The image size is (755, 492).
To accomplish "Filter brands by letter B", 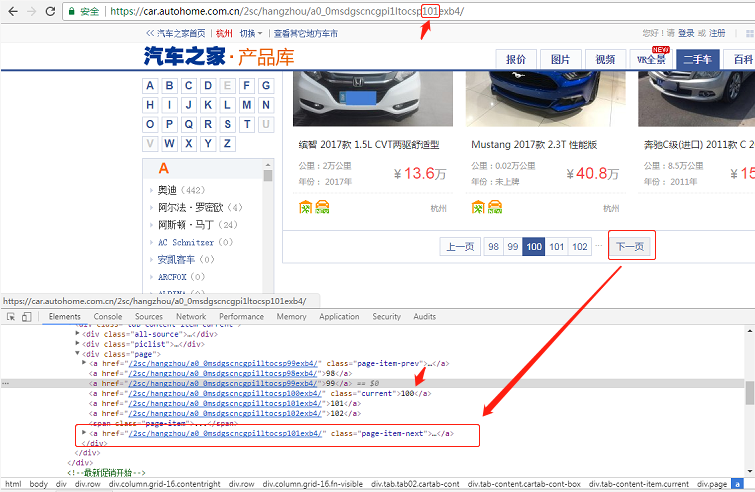I will [170, 86].
